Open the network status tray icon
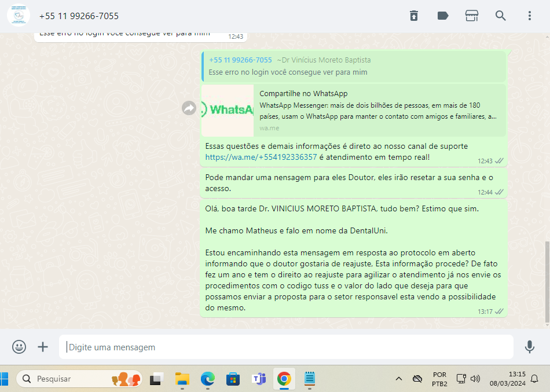This screenshot has width=550, height=392. [x=461, y=379]
